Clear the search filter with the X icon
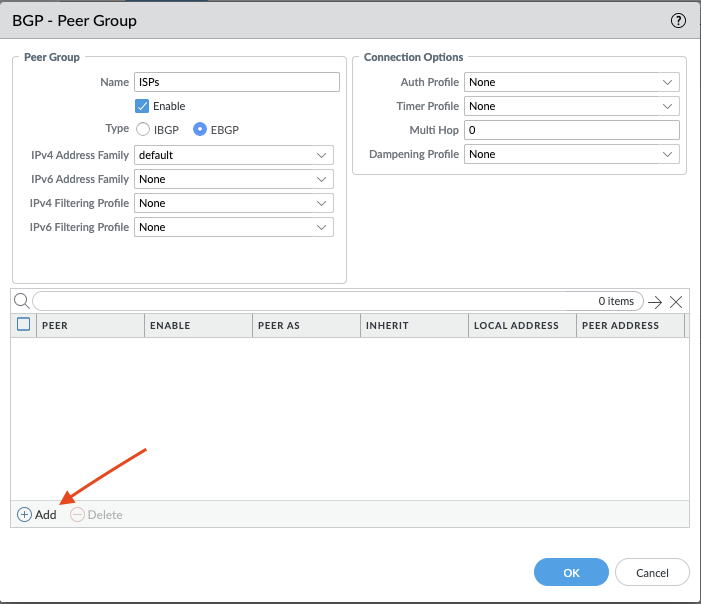Viewport: 701px width, 604px height. tap(677, 302)
